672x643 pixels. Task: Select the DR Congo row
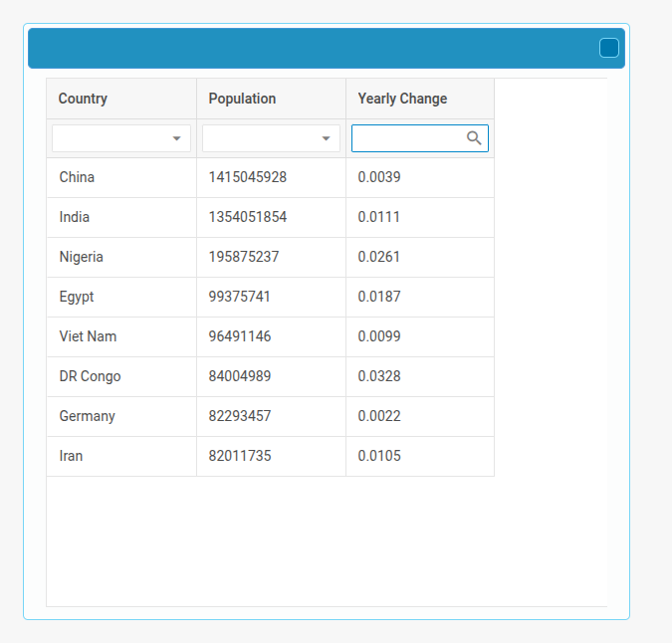pos(90,376)
